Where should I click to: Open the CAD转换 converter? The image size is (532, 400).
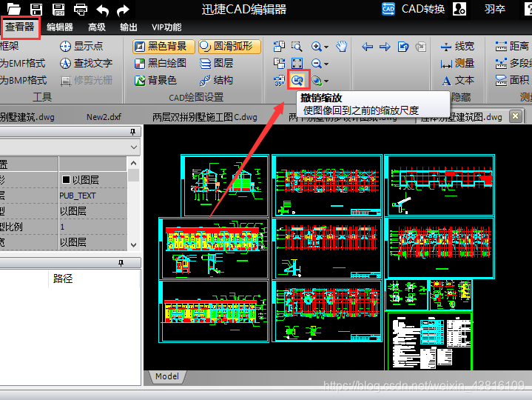tap(413, 9)
